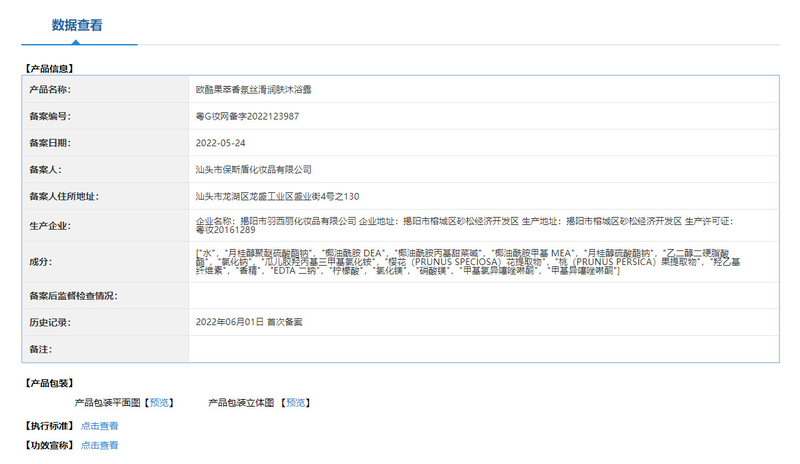Click the 生产企业 label
Screen dimensions: 800x464
(x=50, y=226)
